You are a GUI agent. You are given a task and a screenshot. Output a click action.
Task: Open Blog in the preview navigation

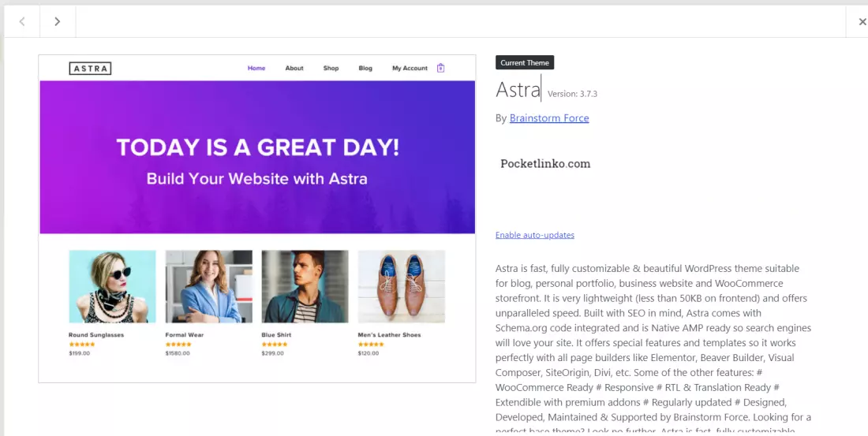[365, 69]
